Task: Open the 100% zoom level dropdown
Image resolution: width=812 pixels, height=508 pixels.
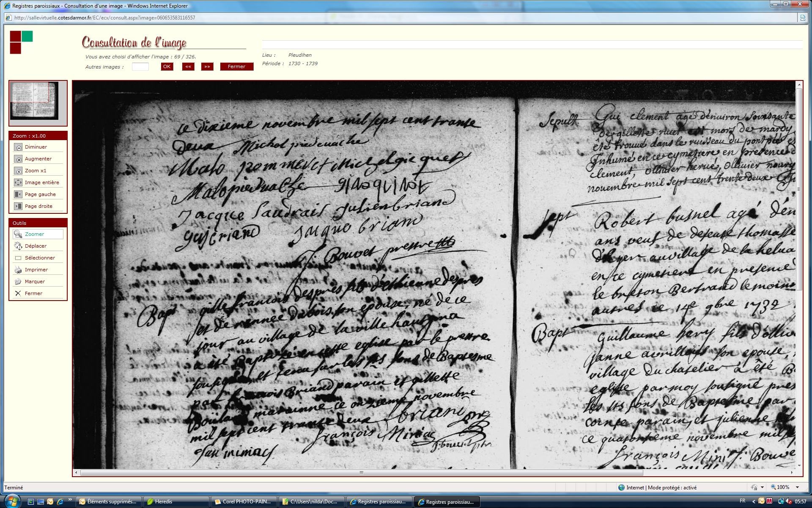Action: pos(797,487)
